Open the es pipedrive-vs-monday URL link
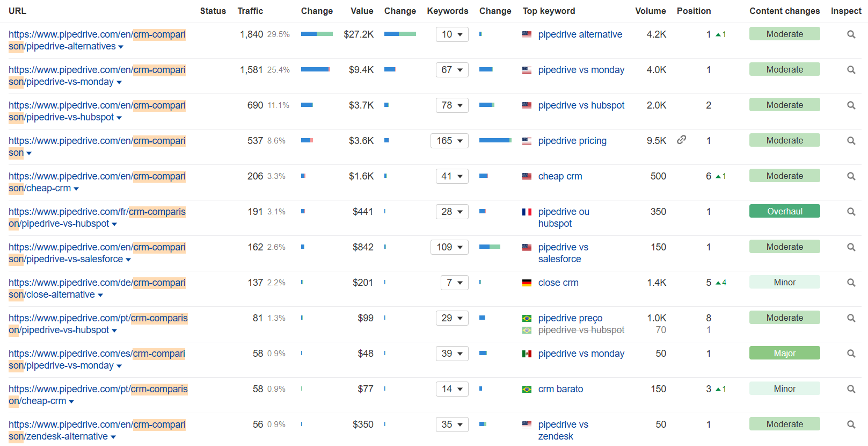The height and width of the screenshot is (446, 868). (97, 359)
